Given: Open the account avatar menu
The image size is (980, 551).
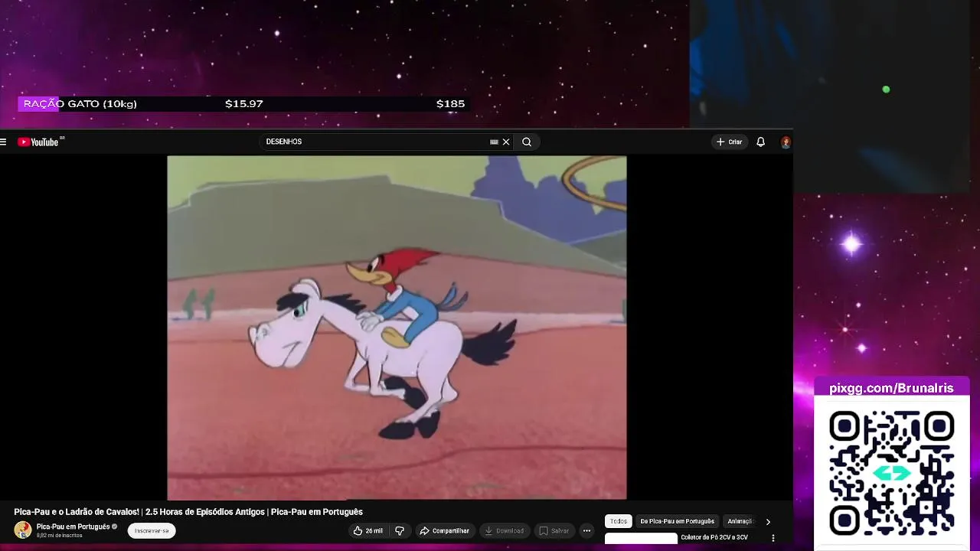Looking at the screenshot, I should tap(786, 142).
